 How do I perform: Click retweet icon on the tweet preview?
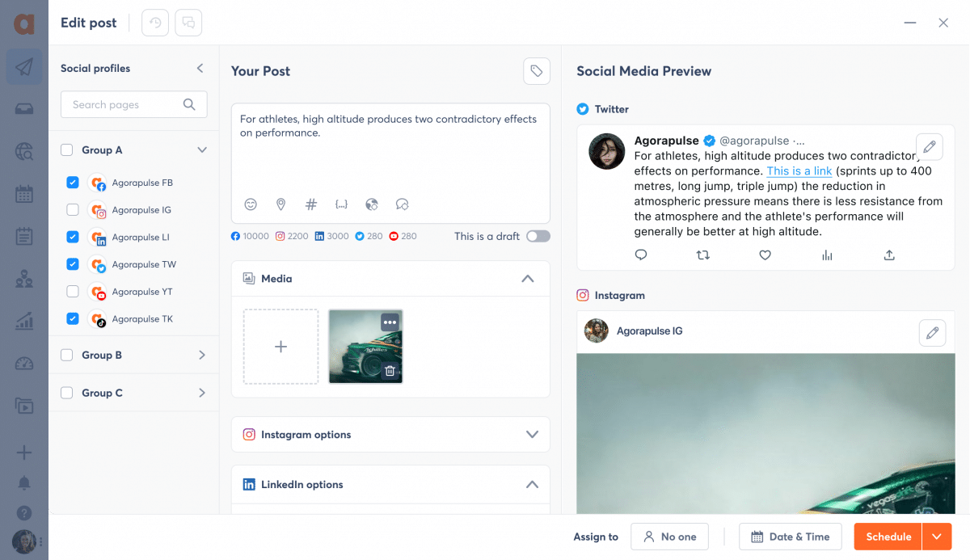pos(703,255)
